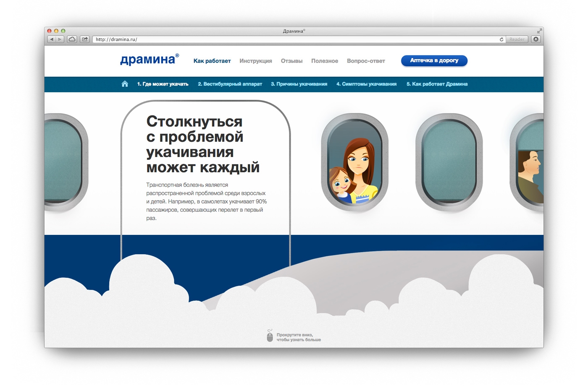This screenshot has height=388, width=588.
Task: Select section 4. Симптомы укачивания
Action: click(x=366, y=84)
